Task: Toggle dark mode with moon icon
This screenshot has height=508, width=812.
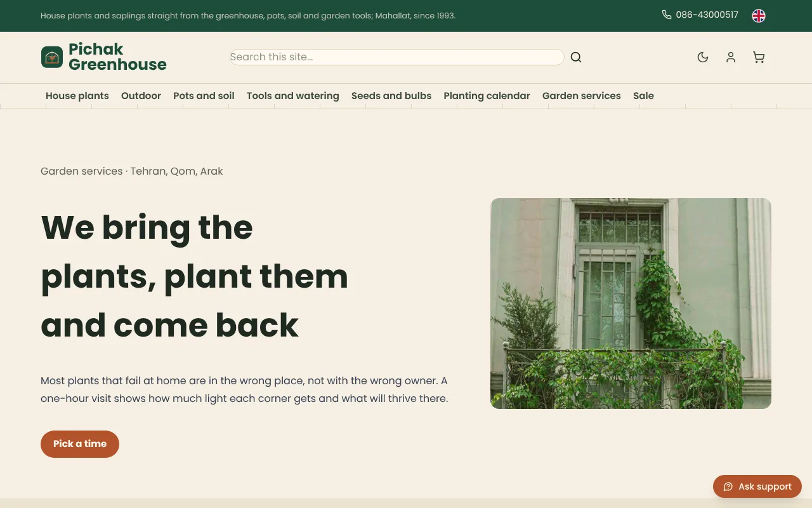Action: coord(703,57)
